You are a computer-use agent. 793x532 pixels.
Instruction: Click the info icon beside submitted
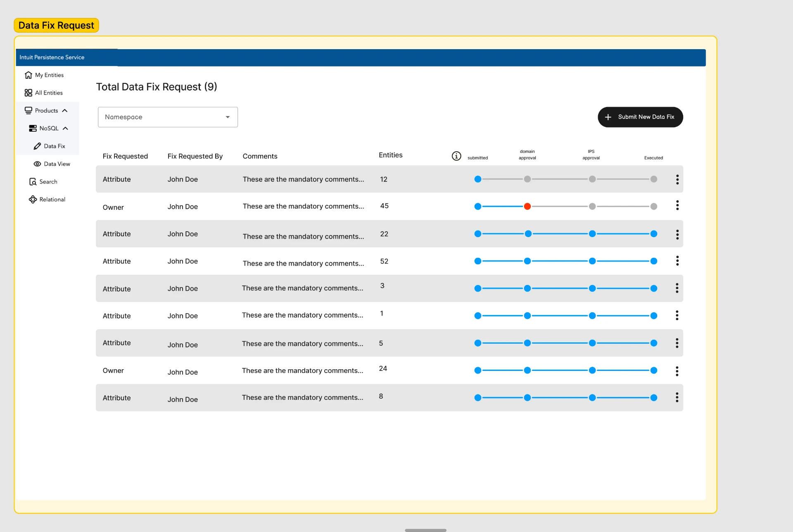click(456, 156)
